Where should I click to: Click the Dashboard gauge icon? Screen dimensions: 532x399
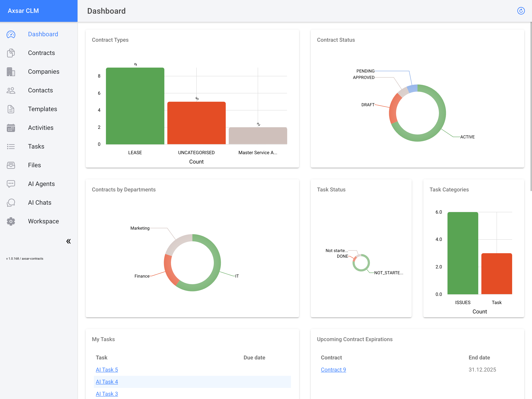tap(11, 34)
